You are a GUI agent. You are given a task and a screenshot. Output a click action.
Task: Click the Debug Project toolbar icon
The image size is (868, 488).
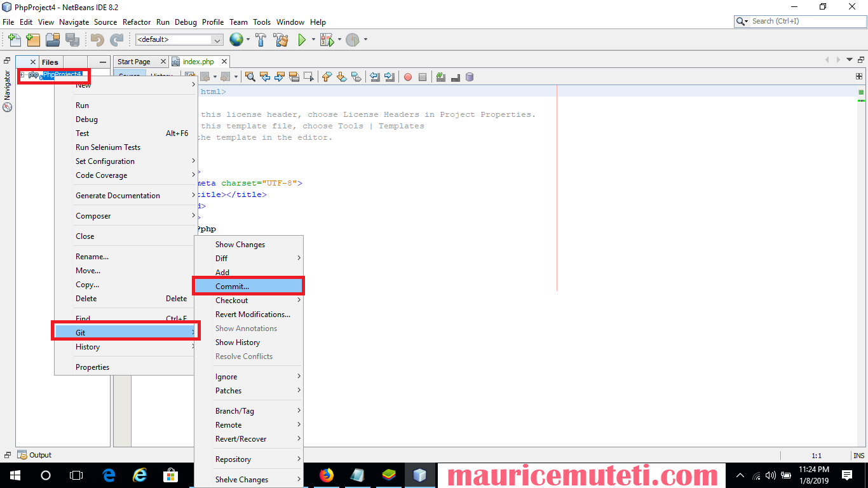pyautogui.click(x=327, y=40)
